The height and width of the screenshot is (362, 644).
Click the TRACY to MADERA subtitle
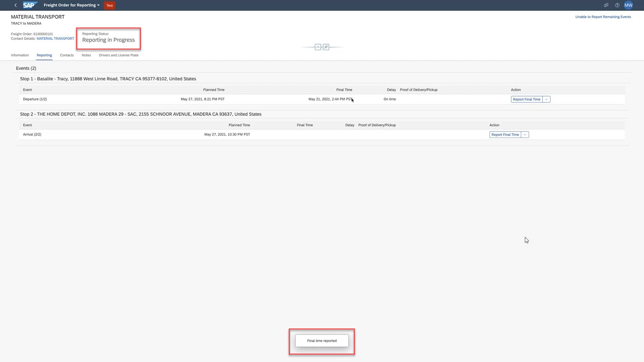click(x=26, y=23)
